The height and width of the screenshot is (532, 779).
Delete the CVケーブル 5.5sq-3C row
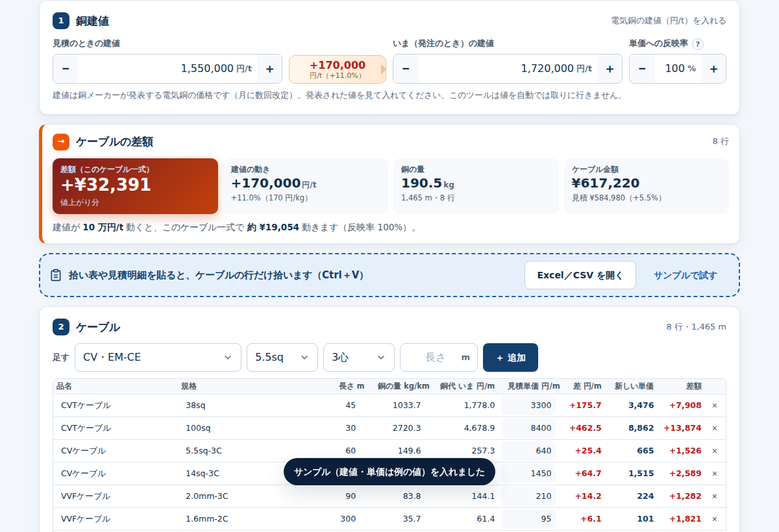pos(715,451)
